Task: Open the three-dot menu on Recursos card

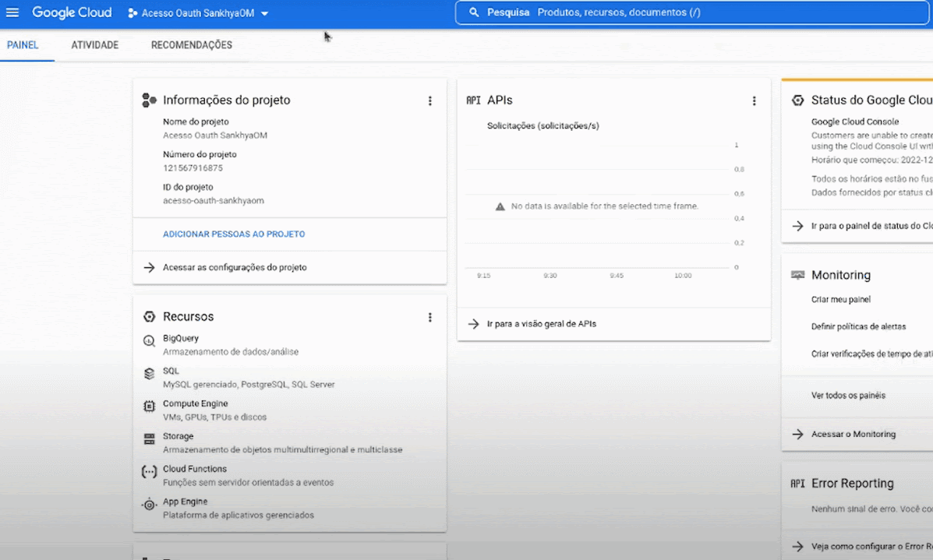Action: tap(429, 318)
